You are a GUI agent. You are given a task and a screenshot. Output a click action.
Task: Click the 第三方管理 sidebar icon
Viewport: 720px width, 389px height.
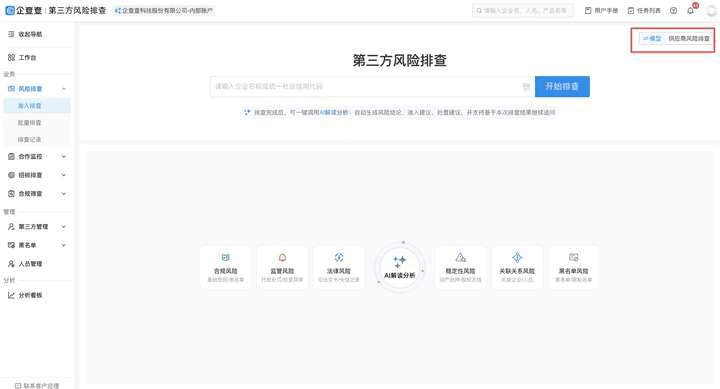[11, 227]
